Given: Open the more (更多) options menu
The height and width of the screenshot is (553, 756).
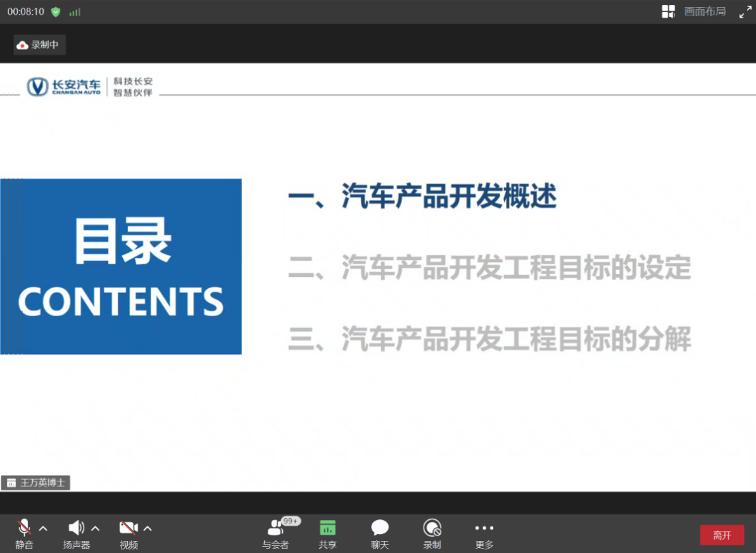Looking at the screenshot, I should click(x=484, y=528).
